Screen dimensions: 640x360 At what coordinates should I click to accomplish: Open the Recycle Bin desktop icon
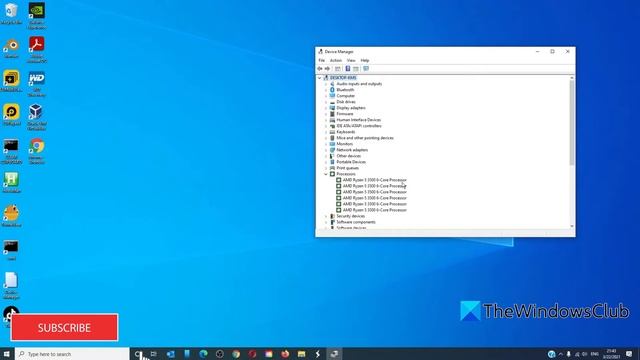11,13
